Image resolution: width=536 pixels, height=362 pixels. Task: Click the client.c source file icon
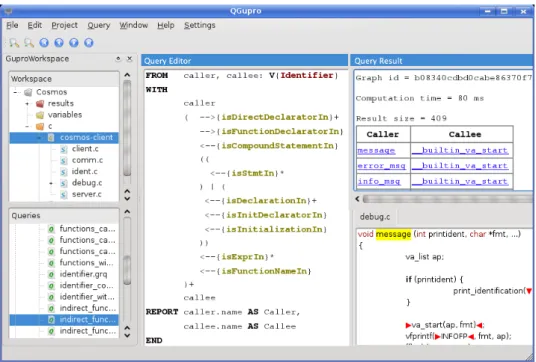pos(64,149)
